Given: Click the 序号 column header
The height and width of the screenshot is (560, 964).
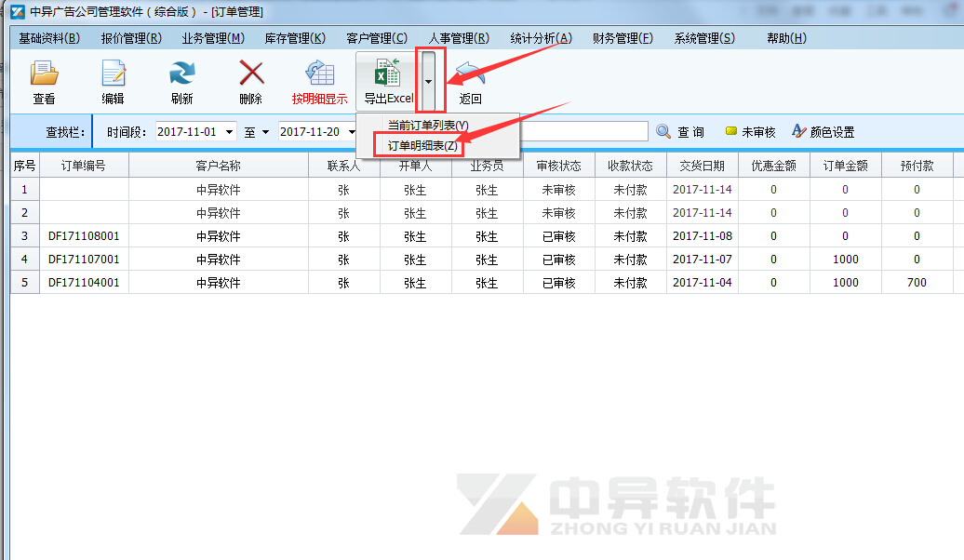Looking at the screenshot, I should [x=24, y=166].
